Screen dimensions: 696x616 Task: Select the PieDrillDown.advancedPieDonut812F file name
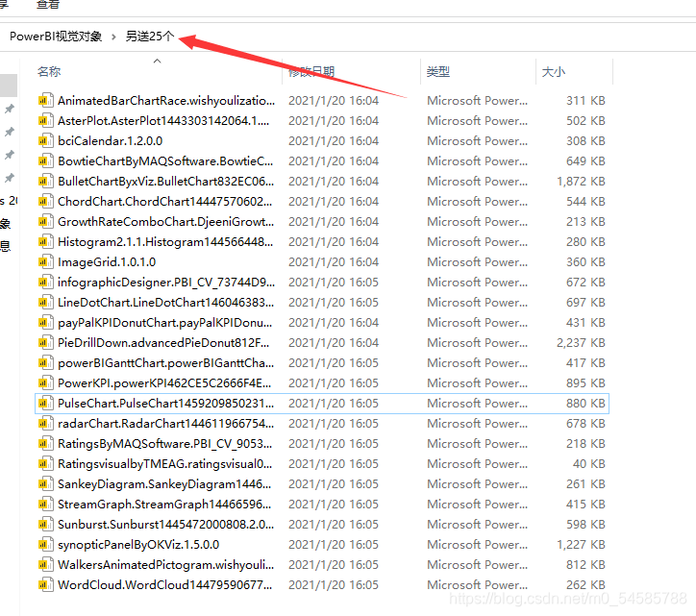(163, 343)
